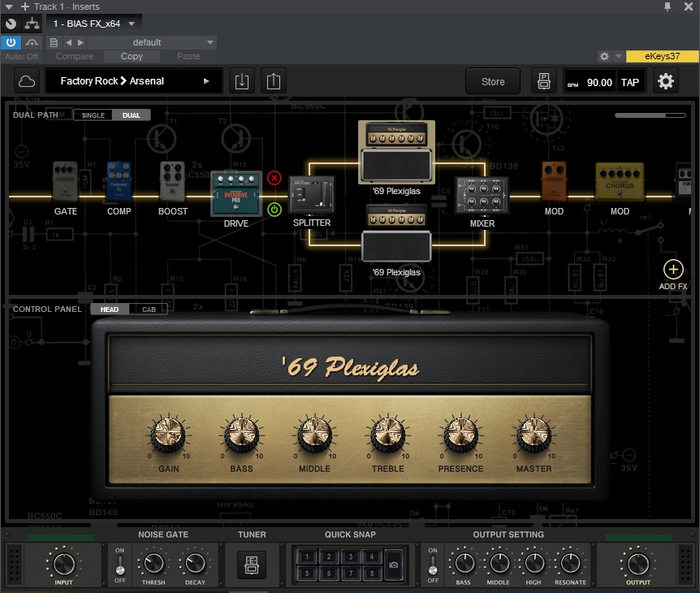700x593 pixels.
Task: Click the GAIN knob on amp
Action: [168, 435]
